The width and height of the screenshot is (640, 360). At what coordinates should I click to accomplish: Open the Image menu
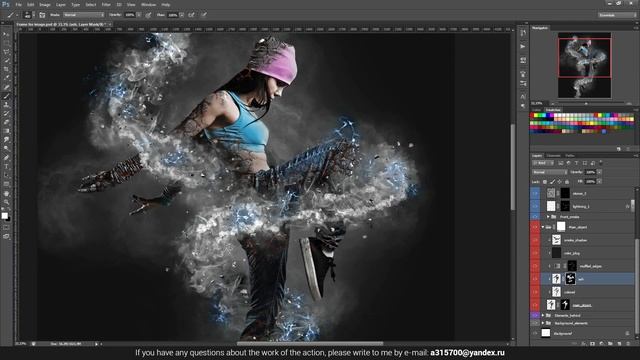coord(45,4)
